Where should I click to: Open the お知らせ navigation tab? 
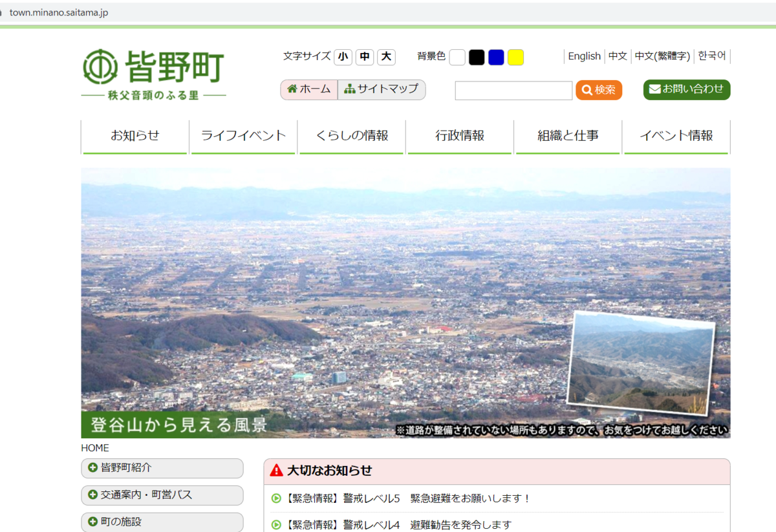tap(135, 136)
